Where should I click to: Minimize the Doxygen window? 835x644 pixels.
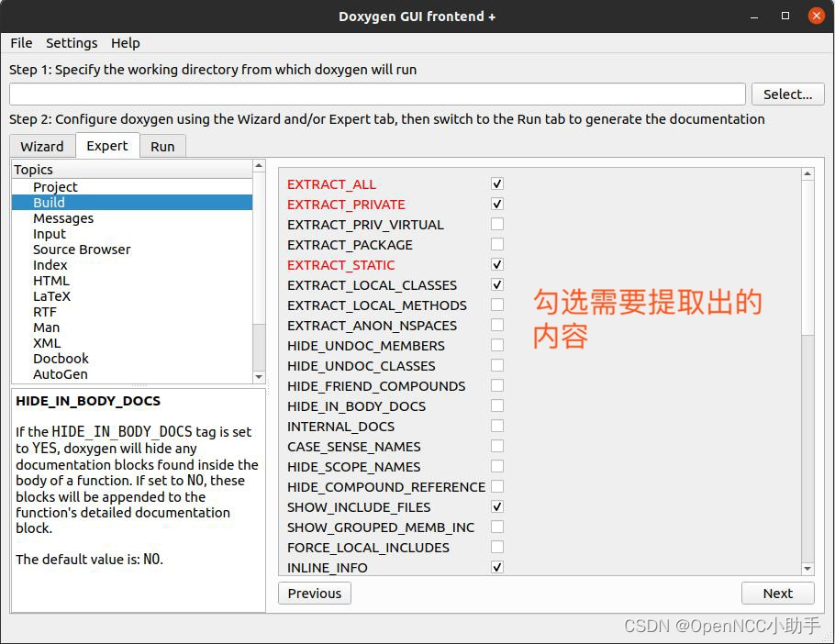coord(754,17)
